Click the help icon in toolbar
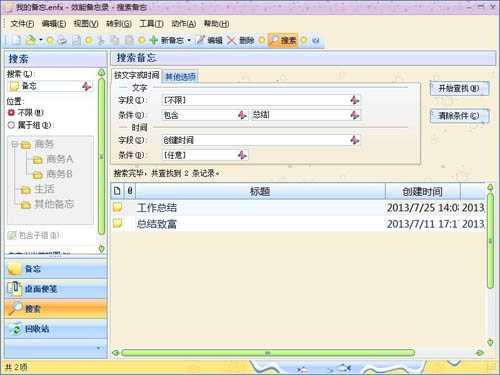This screenshot has width=500, height=375. (316, 40)
